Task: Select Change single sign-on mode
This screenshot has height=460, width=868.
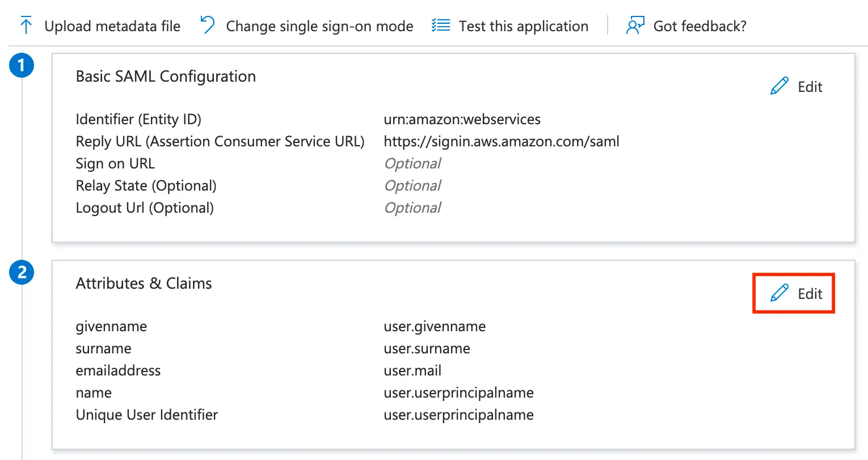Action: (x=319, y=26)
